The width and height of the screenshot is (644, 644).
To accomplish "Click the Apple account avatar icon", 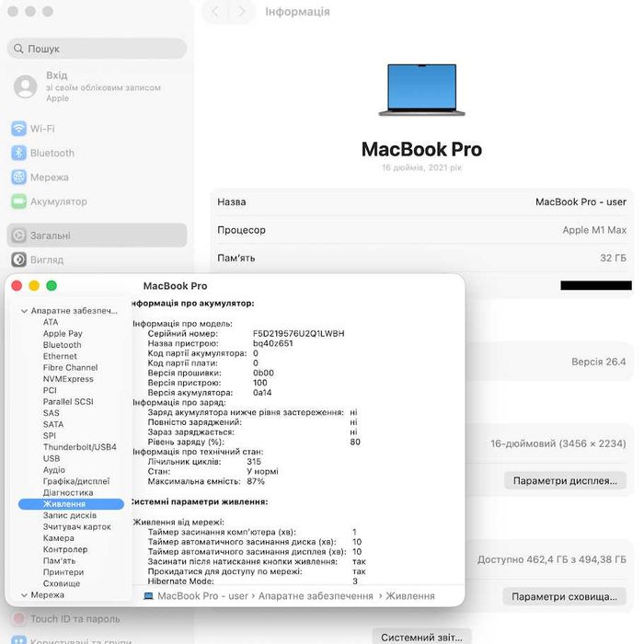I will [26, 86].
